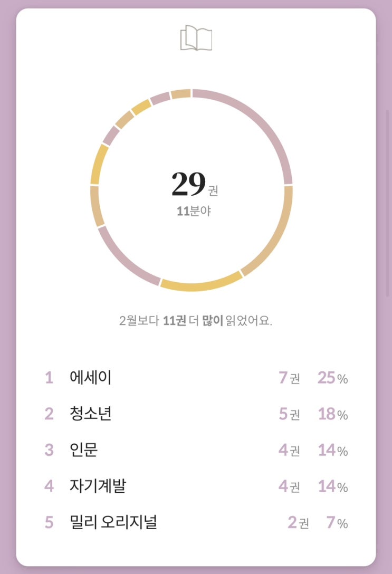
Task: Click the 2권 count for 밀리 오리지널
Action: point(298,522)
